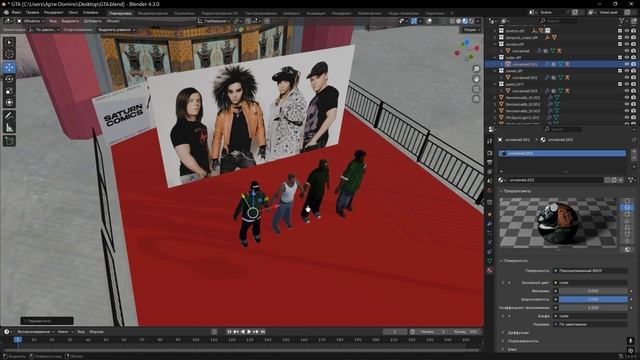Image resolution: width=640 pixels, height=360 pixels.
Task: Toggle render camera icon for unnamed.002
Action: click(x=633, y=78)
